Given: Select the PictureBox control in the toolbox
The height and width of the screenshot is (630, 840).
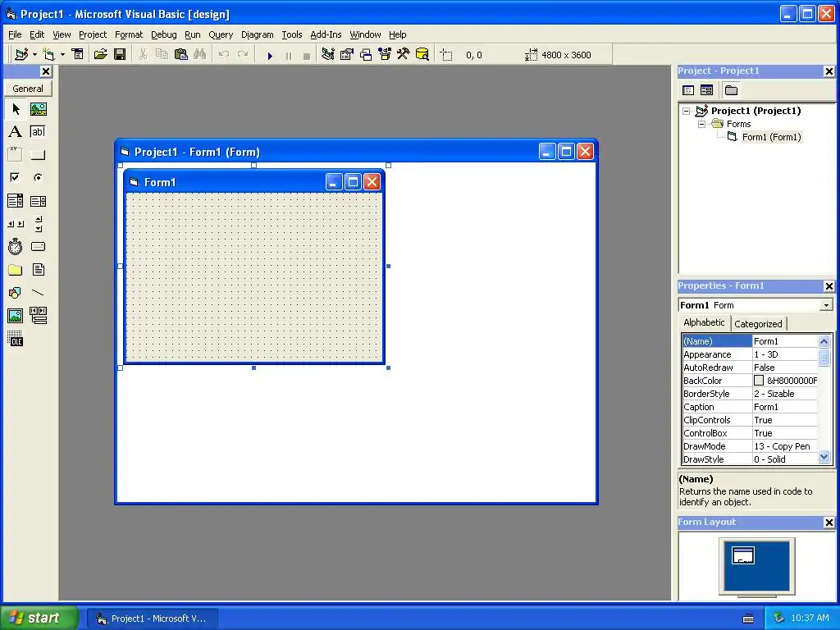Looking at the screenshot, I should (x=38, y=109).
